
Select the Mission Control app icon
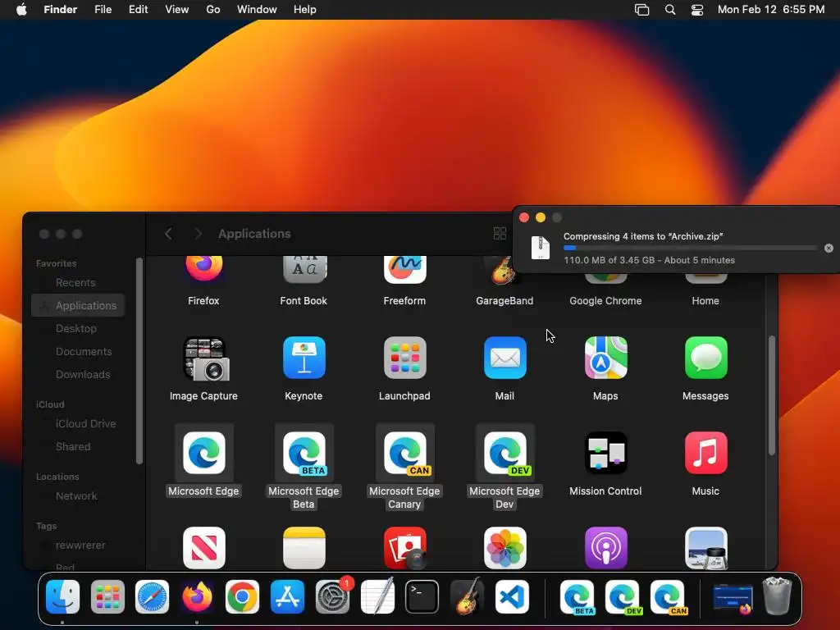pos(606,453)
